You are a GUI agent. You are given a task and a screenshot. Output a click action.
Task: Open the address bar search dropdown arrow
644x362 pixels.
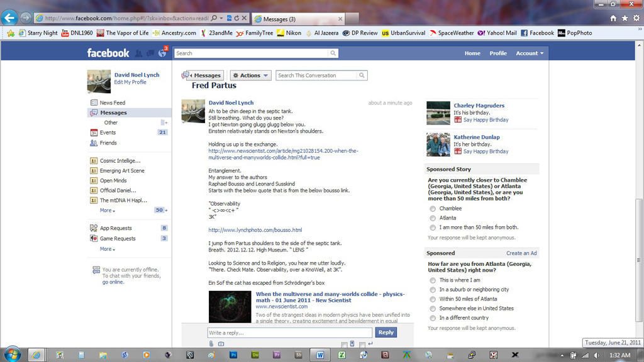[221, 18]
